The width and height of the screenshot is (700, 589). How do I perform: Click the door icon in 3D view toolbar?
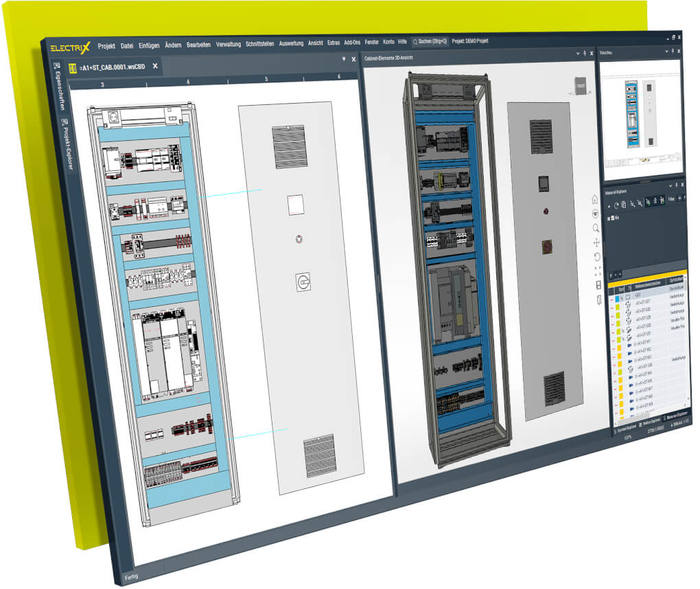[x=598, y=299]
